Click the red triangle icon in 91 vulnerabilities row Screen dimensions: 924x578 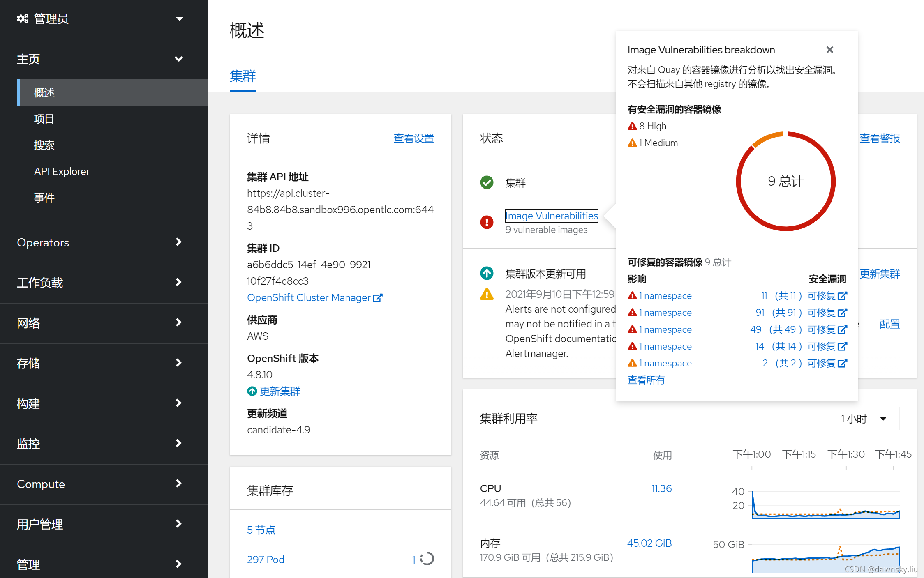point(632,313)
